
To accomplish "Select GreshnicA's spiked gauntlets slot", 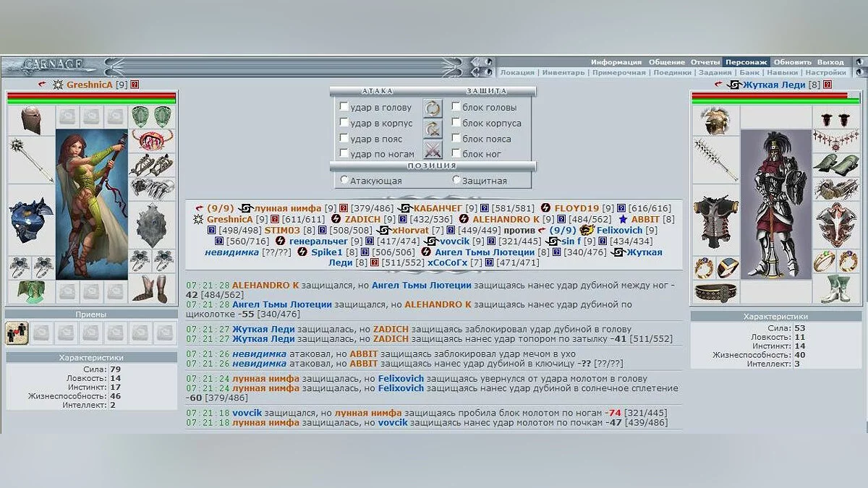I will (x=152, y=189).
